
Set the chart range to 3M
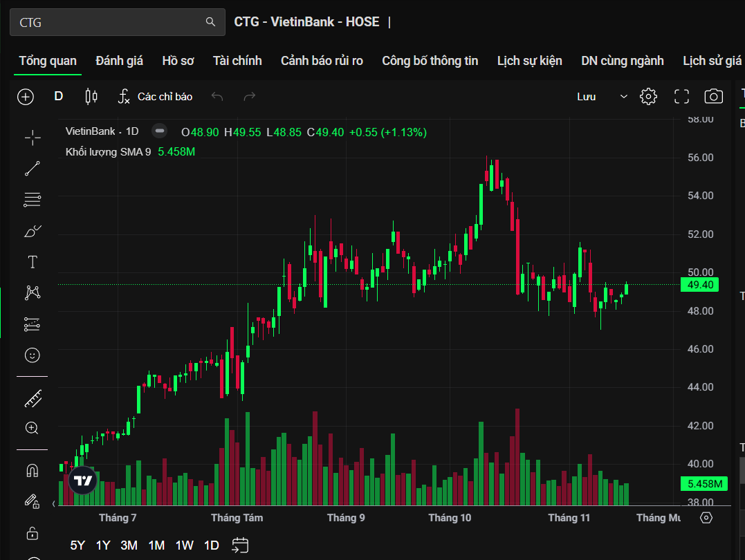(129, 545)
